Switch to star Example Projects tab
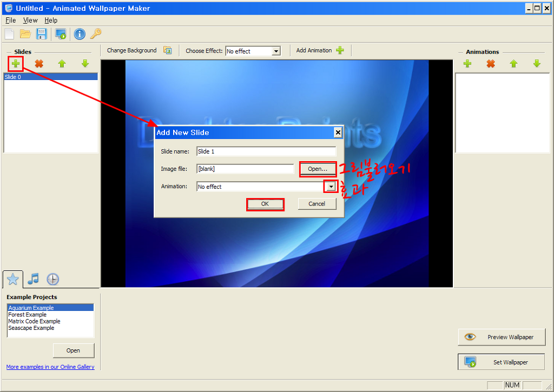This screenshot has width=554, height=392. click(x=13, y=280)
